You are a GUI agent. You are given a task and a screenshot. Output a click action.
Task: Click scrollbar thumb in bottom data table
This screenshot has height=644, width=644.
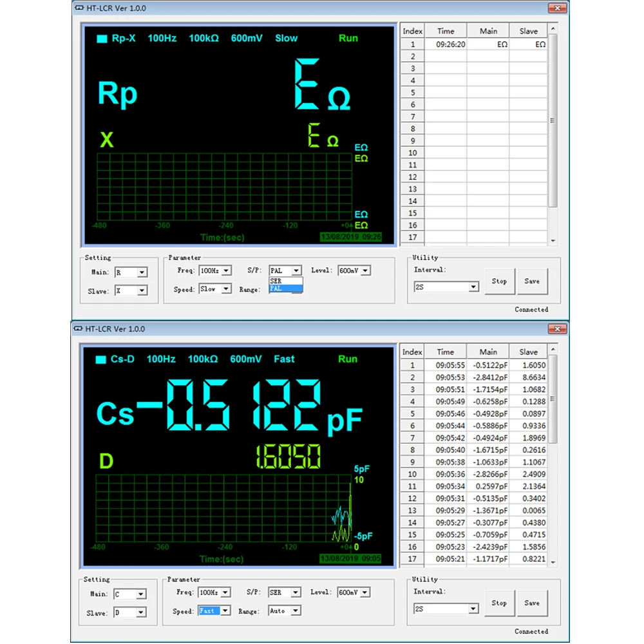click(x=553, y=399)
